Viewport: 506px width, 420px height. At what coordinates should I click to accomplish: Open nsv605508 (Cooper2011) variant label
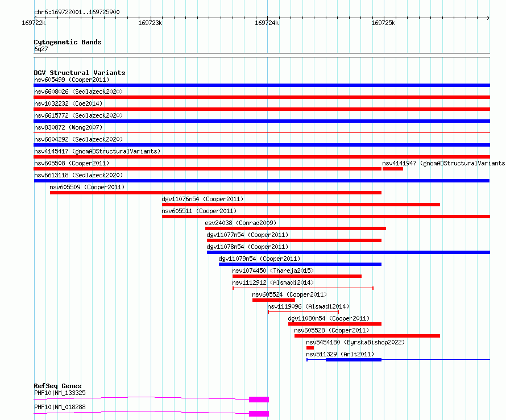[x=72, y=163]
